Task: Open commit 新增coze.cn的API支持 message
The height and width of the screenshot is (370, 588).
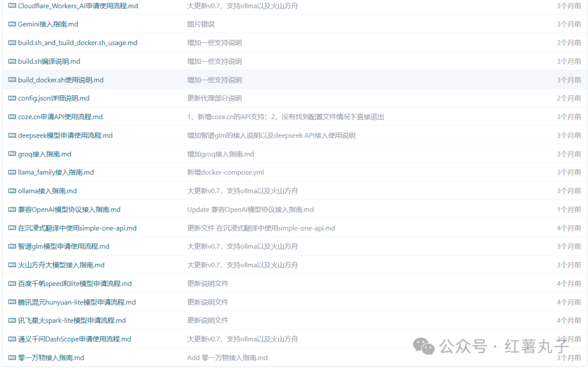Action: [x=286, y=117]
